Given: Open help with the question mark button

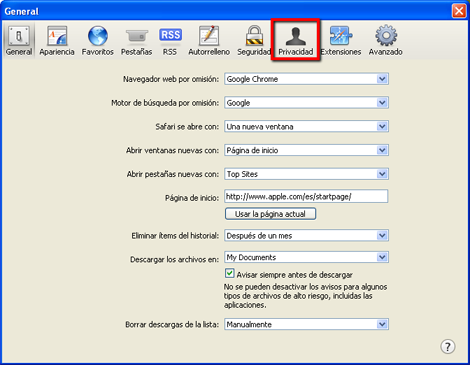Looking at the screenshot, I should pyautogui.click(x=448, y=347).
